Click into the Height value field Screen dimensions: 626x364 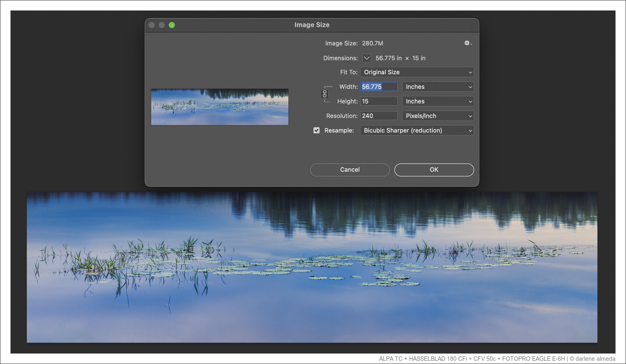pos(379,101)
